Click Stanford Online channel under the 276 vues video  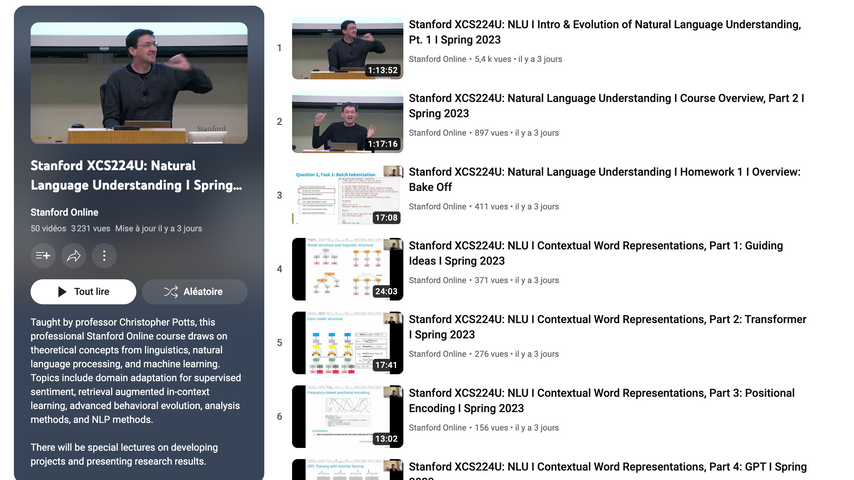(437, 354)
